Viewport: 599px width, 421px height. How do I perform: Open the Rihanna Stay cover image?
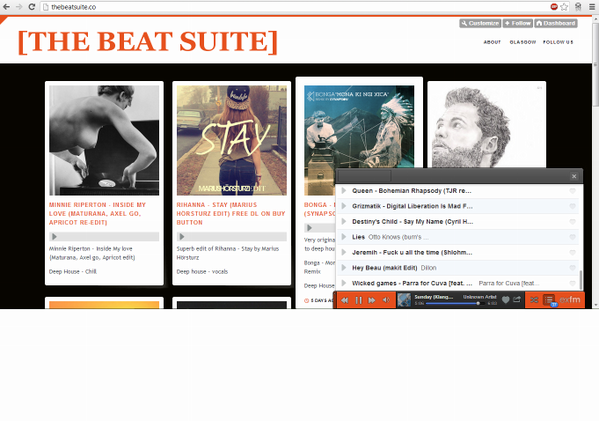(x=232, y=140)
